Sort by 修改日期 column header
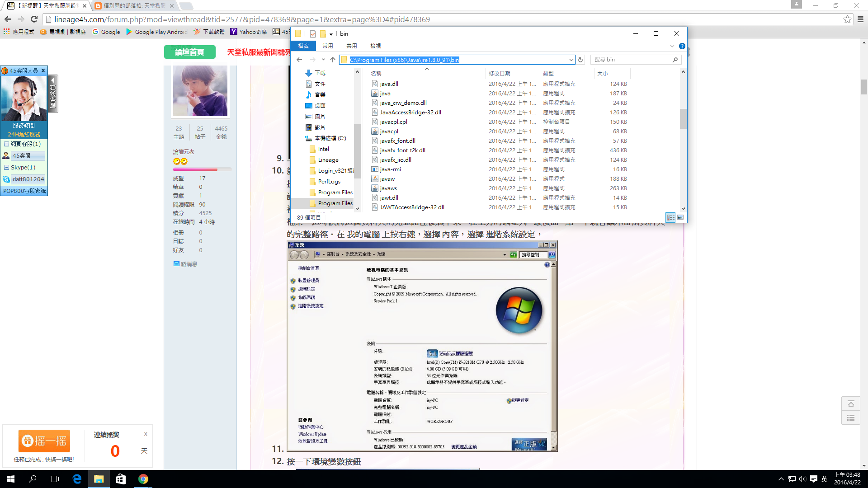The image size is (868, 488). [513, 73]
